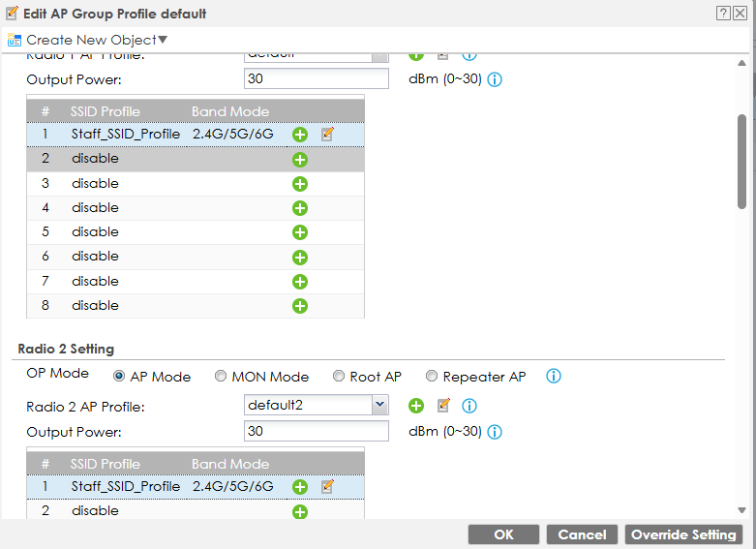The width and height of the screenshot is (756, 549).
Task: Edit Staff_SSID_Profile in Radio 2 table
Action: 327,486
